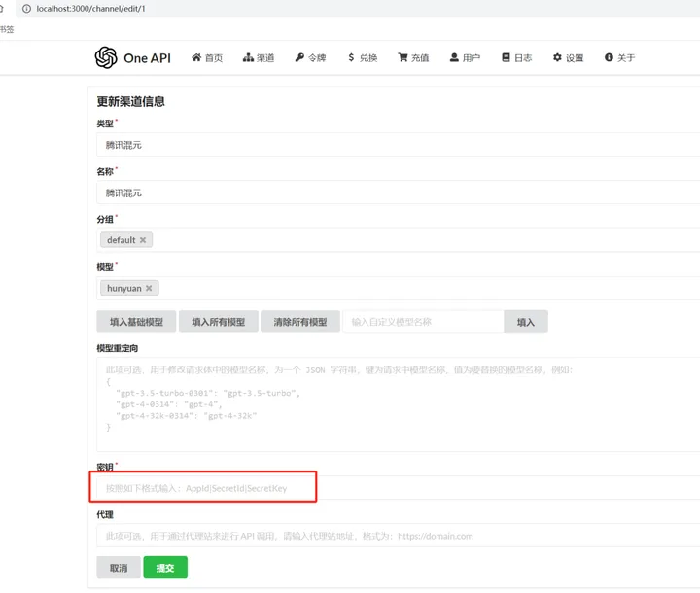Viewport: 700px width, 593px height.
Task: Click the dollar icon beside 兑换
Action: coord(351,57)
